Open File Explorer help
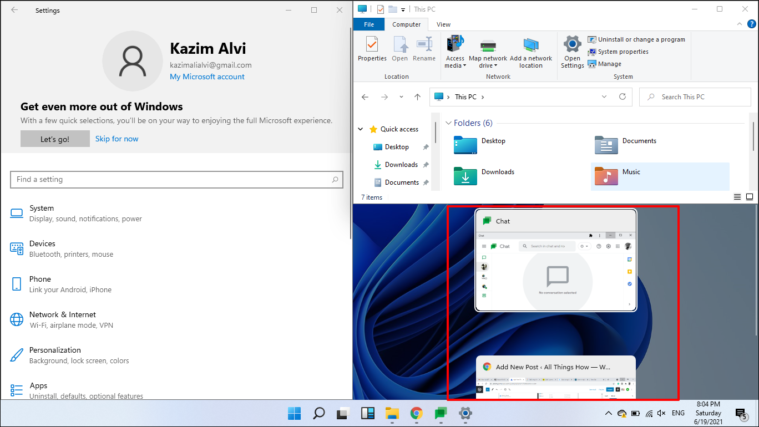759x427 pixels. [751, 24]
